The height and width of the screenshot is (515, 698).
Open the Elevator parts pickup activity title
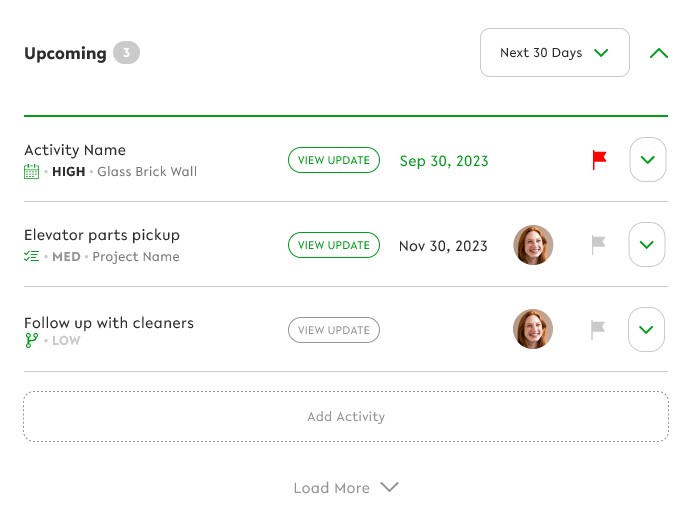(x=102, y=235)
